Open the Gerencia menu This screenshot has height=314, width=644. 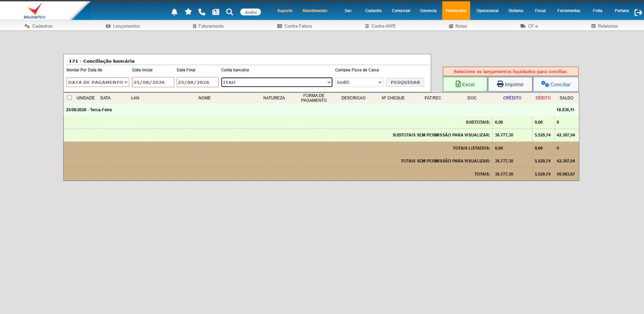pos(428,11)
